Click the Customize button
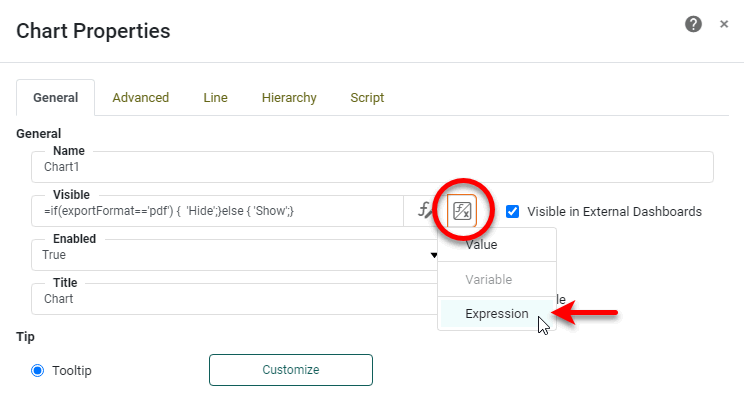 tap(291, 370)
